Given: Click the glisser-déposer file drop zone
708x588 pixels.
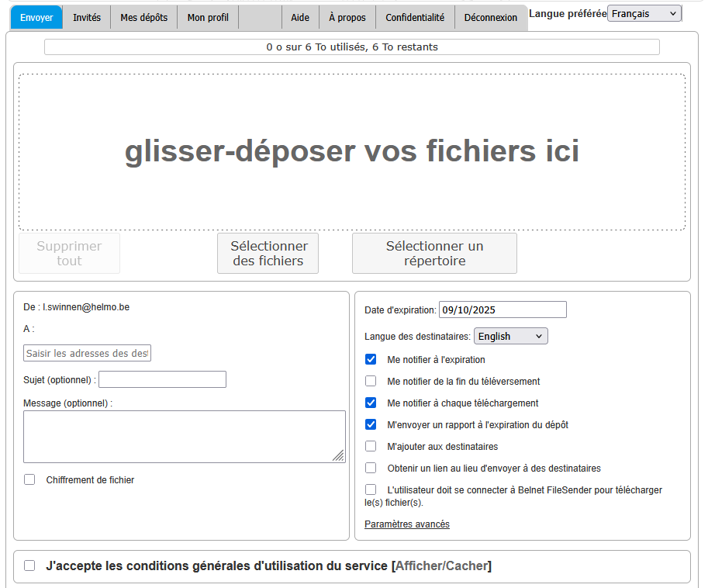Looking at the screenshot, I should (352, 152).
